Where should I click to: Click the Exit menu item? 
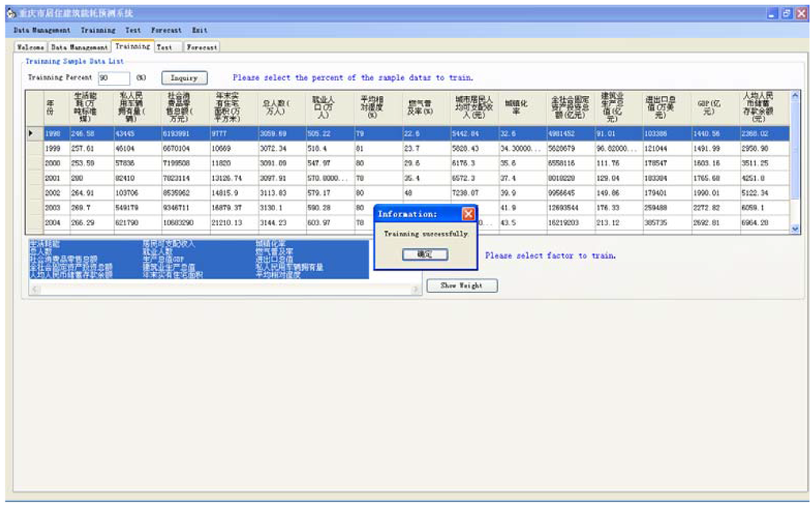[199, 30]
